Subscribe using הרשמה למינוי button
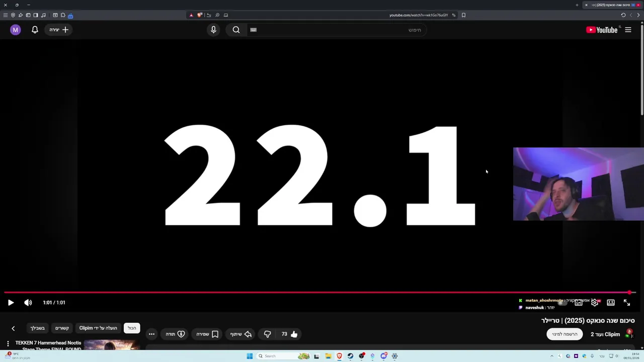The width and height of the screenshot is (644, 362). click(x=565, y=334)
